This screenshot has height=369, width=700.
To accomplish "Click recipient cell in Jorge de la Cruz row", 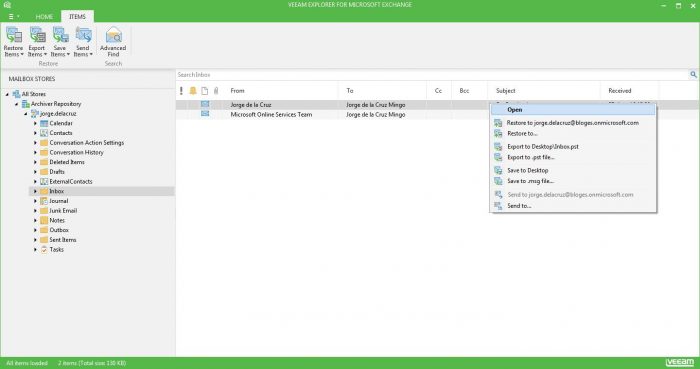I will [x=376, y=105].
